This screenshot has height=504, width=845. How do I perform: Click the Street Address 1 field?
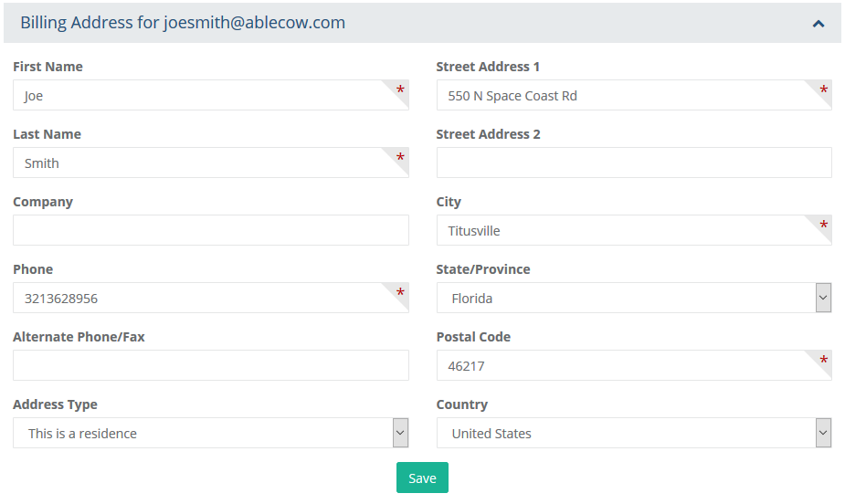click(x=621, y=96)
